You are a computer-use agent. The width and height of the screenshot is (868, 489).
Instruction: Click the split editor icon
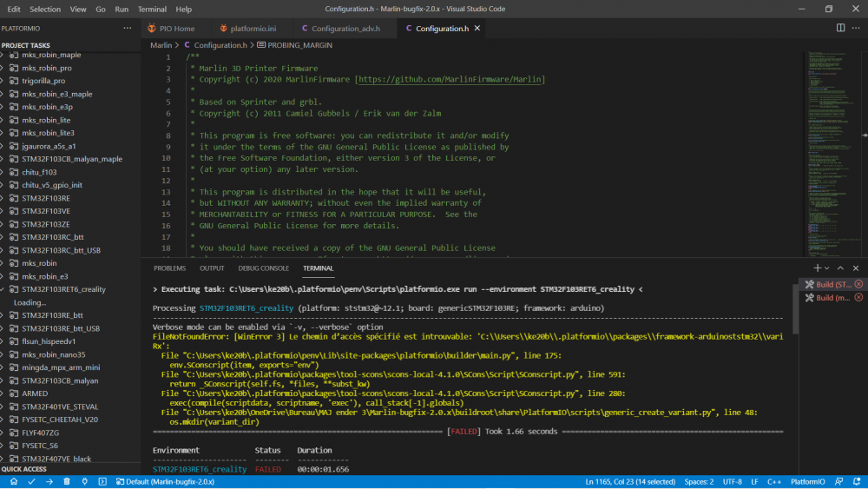[x=840, y=29]
